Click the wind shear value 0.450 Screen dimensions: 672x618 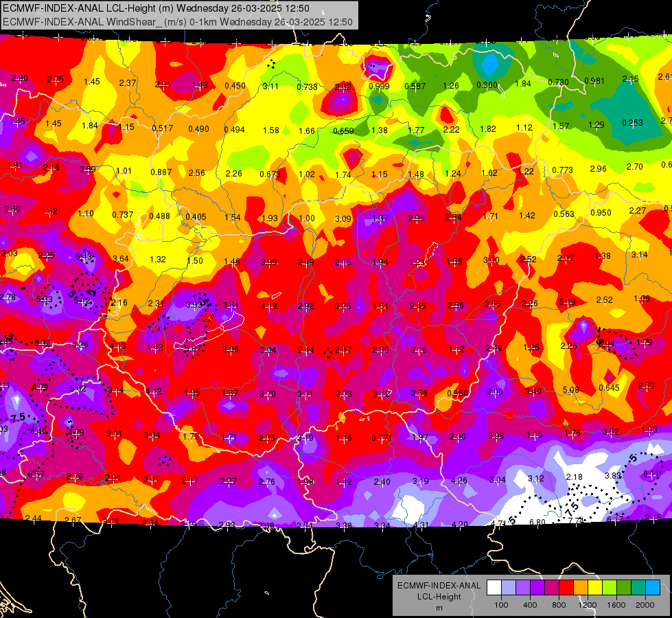(x=235, y=86)
